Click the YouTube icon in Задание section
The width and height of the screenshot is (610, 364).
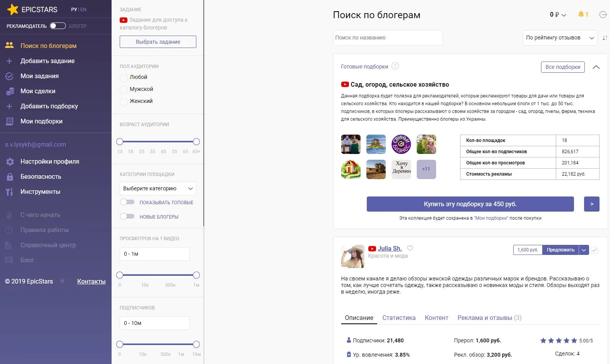124,20
